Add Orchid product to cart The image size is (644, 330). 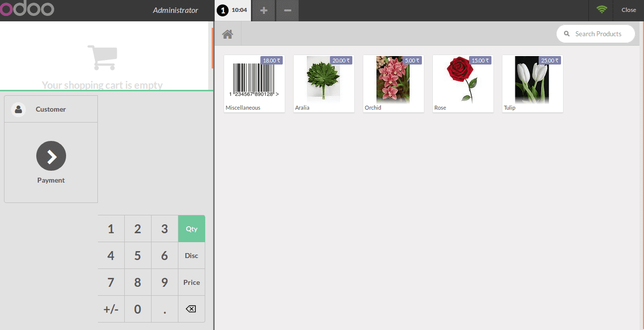point(394,83)
